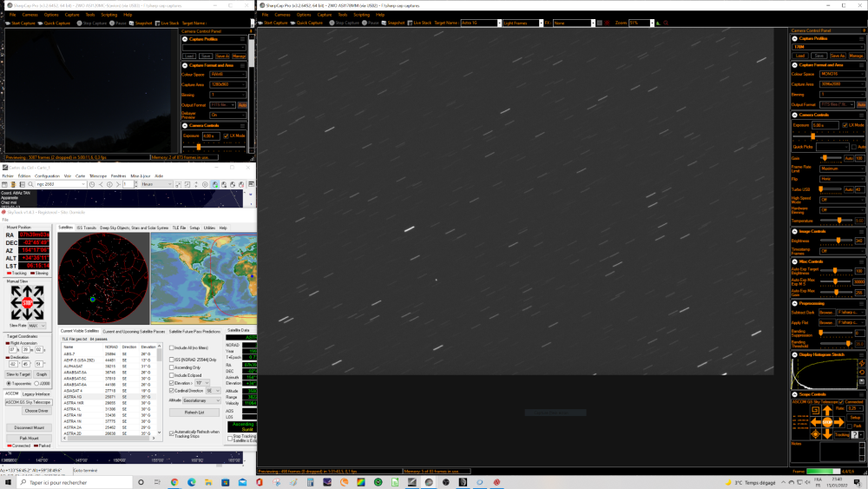Open the TLE File tab in SkyTrack

pos(179,228)
